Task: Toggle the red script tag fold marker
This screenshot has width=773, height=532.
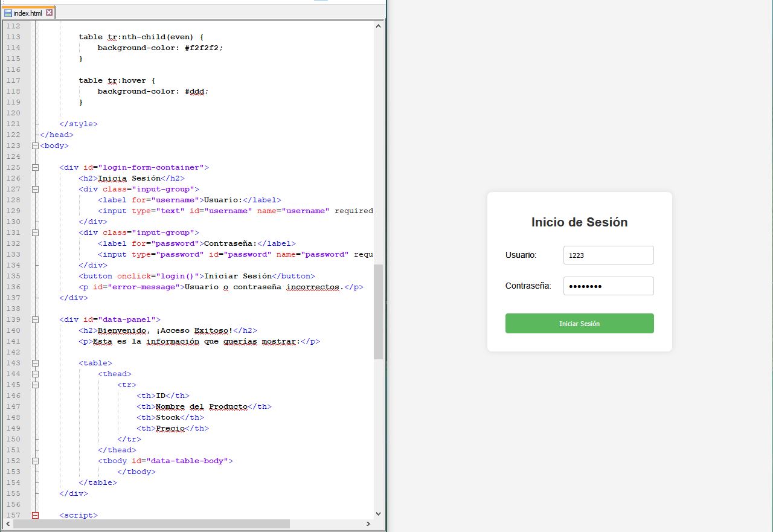Action: point(35,515)
